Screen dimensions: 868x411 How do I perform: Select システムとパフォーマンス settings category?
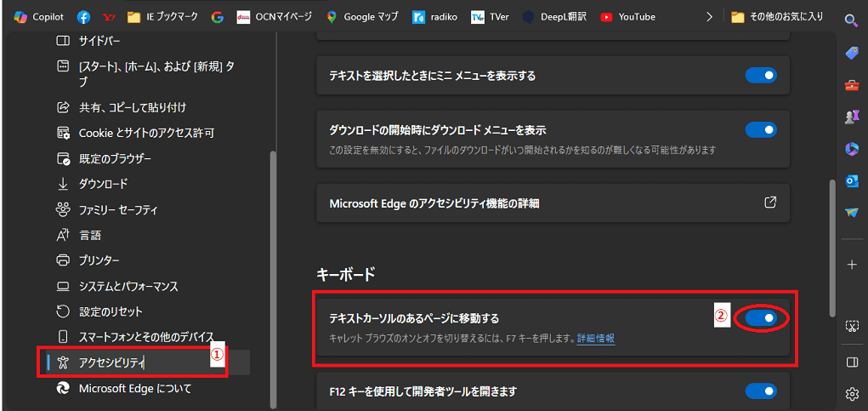pyautogui.click(x=128, y=286)
